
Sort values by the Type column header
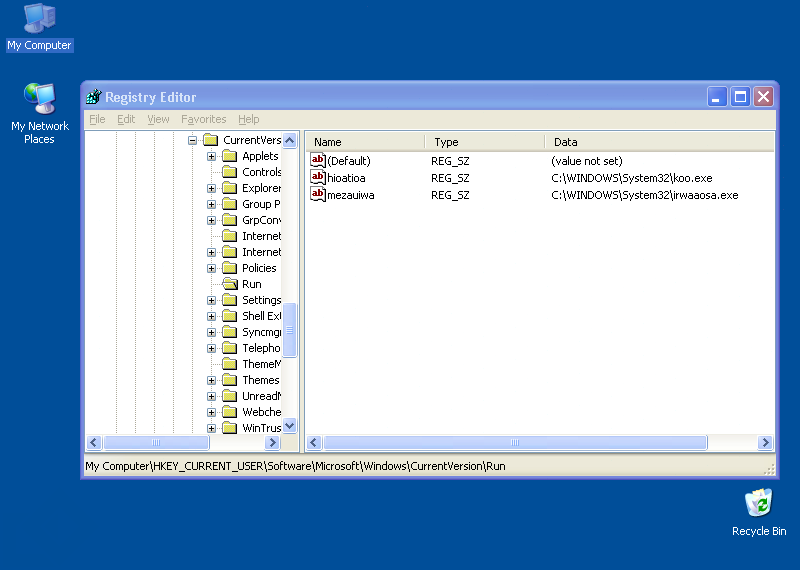click(485, 142)
